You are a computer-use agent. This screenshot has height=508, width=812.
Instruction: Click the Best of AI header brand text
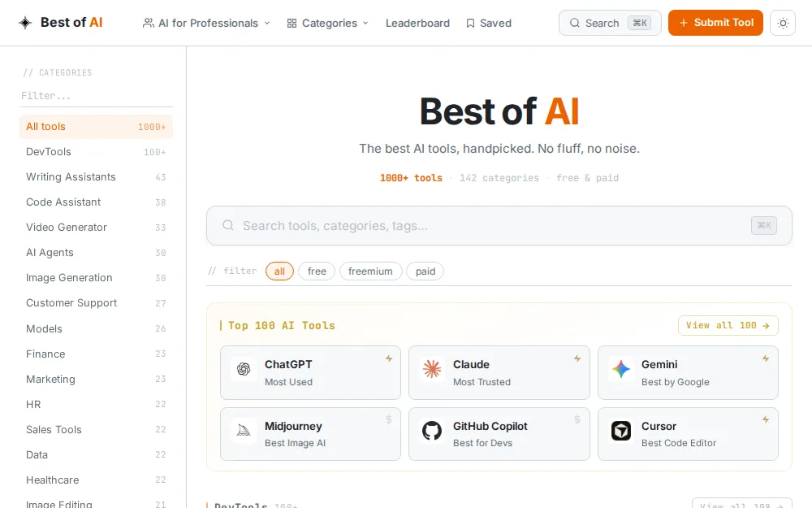71,23
